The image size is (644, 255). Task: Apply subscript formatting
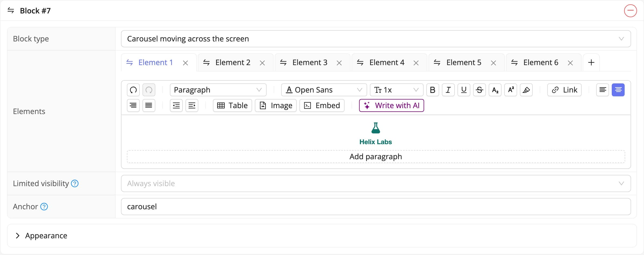tap(495, 90)
